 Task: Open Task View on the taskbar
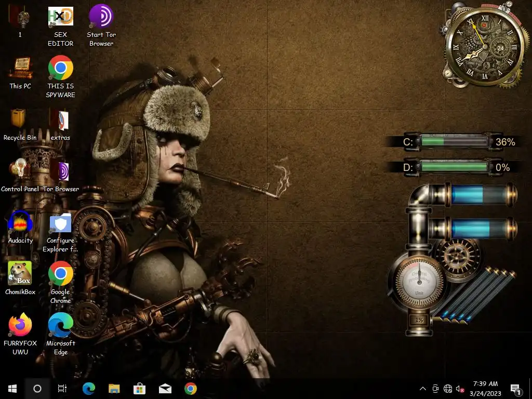pyautogui.click(x=62, y=389)
